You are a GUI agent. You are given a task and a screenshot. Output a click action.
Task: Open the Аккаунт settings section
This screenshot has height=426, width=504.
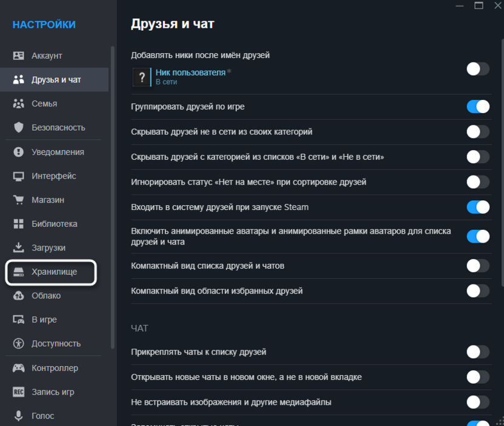point(54,56)
